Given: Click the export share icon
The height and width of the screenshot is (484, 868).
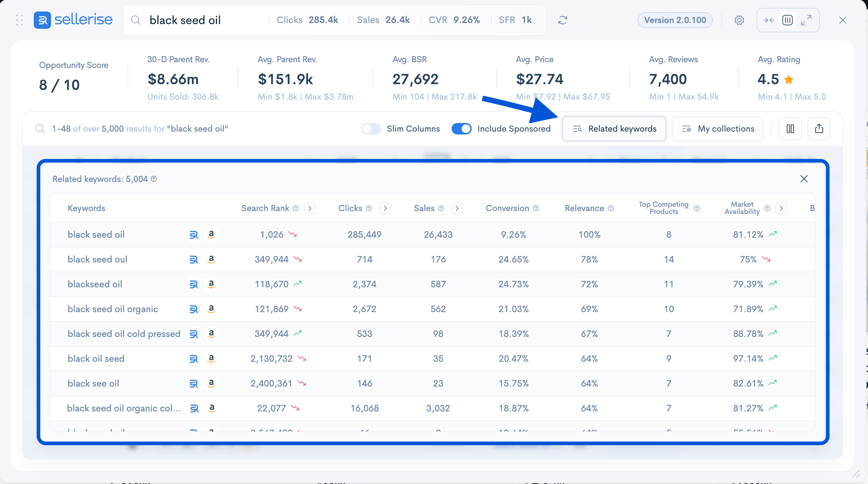Looking at the screenshot, I should 819,129.
